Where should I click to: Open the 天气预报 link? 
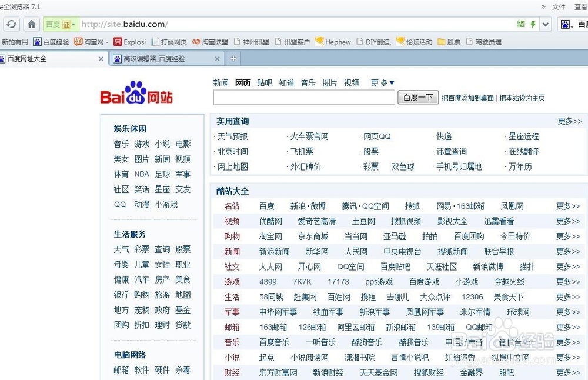pyautogui.click(x=232, y=136)
